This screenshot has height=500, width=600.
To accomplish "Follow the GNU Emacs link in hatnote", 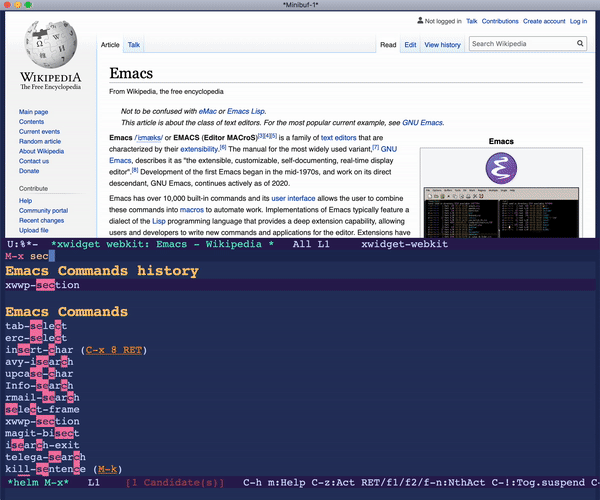I will coord(422,123).
